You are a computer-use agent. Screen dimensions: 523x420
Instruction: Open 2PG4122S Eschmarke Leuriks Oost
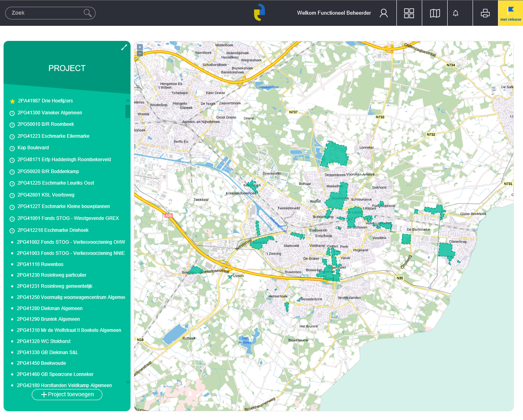pos(56,183)
